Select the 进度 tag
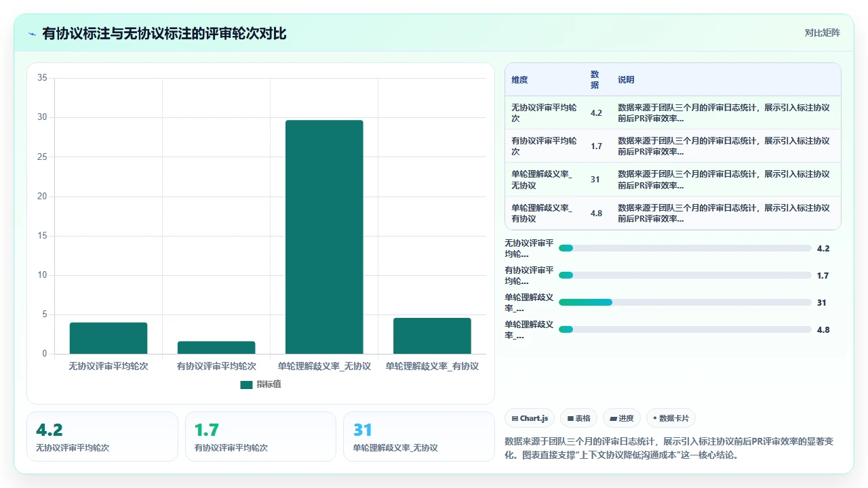 (621, 418)
